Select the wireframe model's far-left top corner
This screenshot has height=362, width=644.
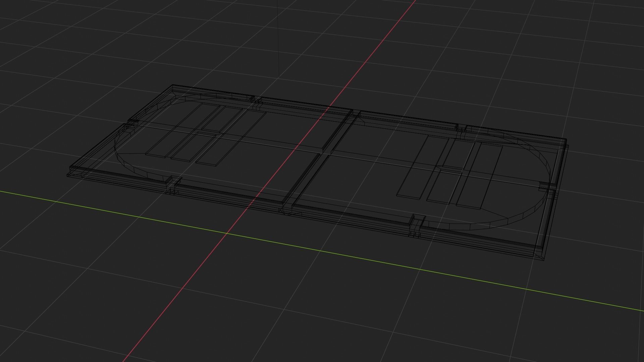pyautogui.click(x=173, y=85)
